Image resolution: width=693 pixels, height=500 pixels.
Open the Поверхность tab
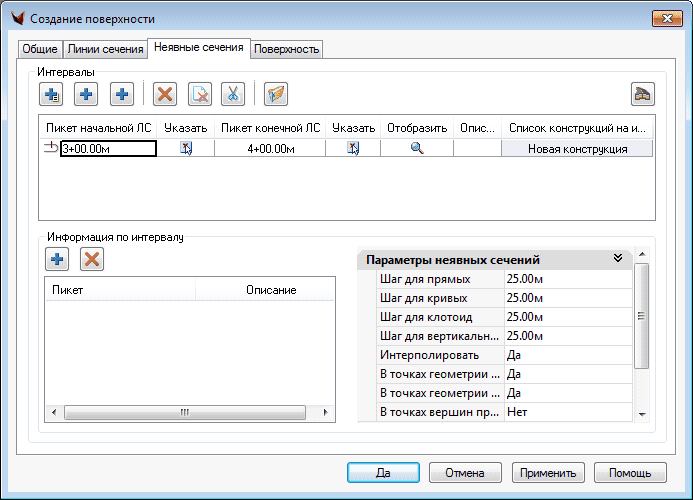[286, 49]
